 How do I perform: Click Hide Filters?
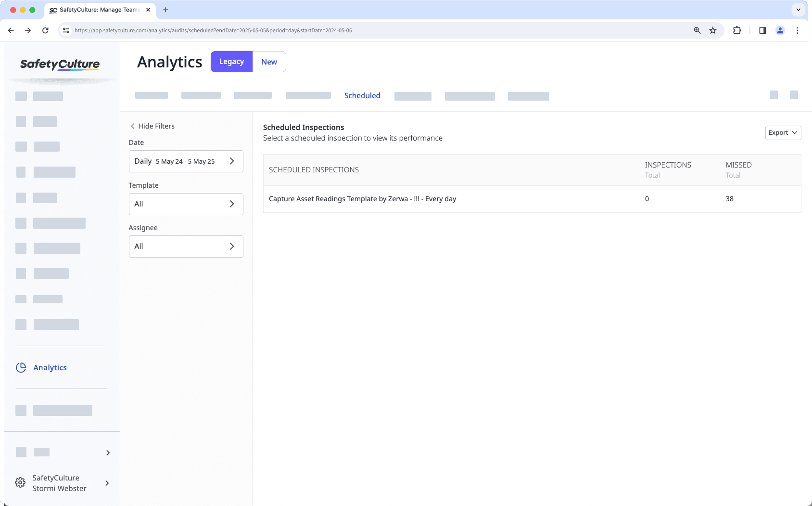[x=152, y=126]
